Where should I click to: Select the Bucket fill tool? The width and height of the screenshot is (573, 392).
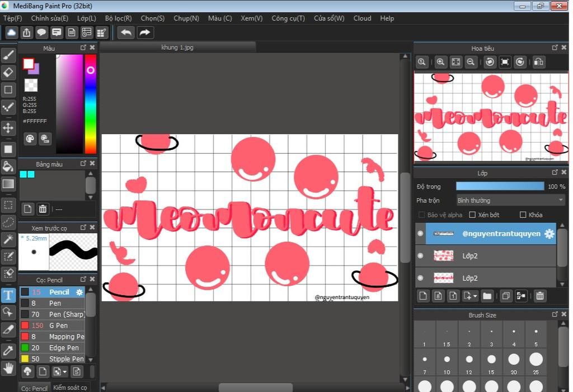click(x=8, y=167)
